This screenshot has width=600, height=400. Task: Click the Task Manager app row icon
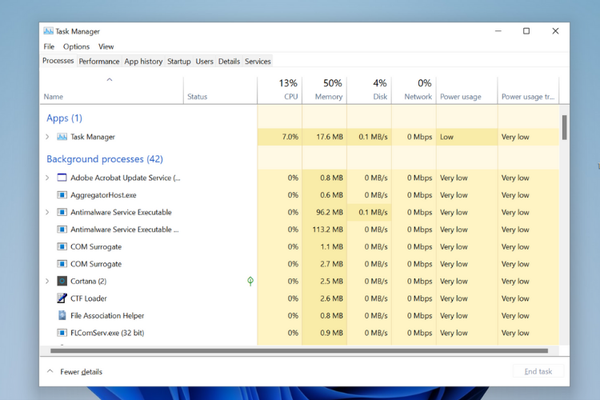62,137
